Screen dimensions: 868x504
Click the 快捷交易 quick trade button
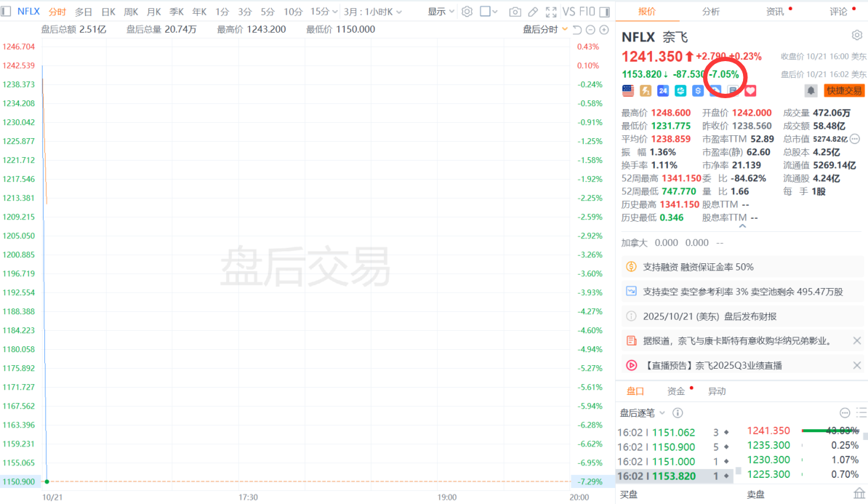pos(843,91)
